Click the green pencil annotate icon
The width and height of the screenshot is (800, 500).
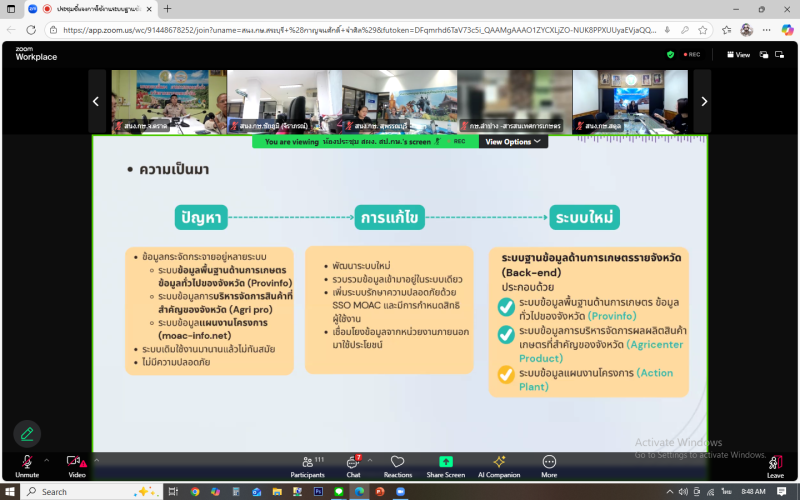(x=27, y=433)
